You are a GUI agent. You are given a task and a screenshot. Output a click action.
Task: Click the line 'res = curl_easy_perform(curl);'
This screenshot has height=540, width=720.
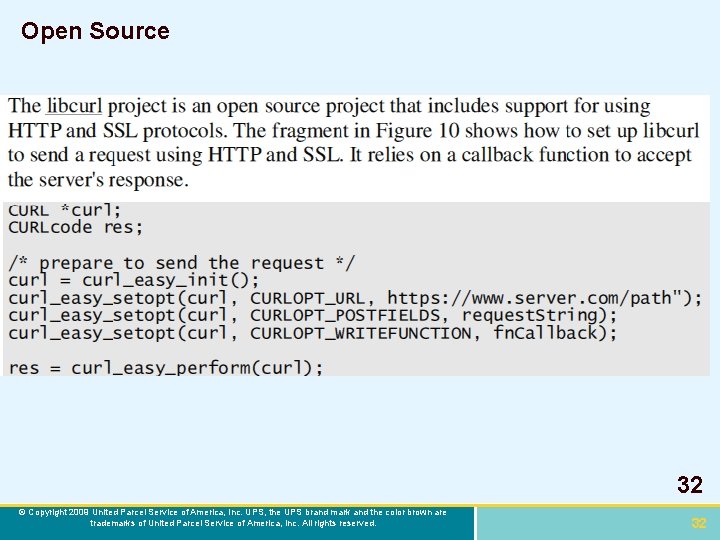point(166,368)
